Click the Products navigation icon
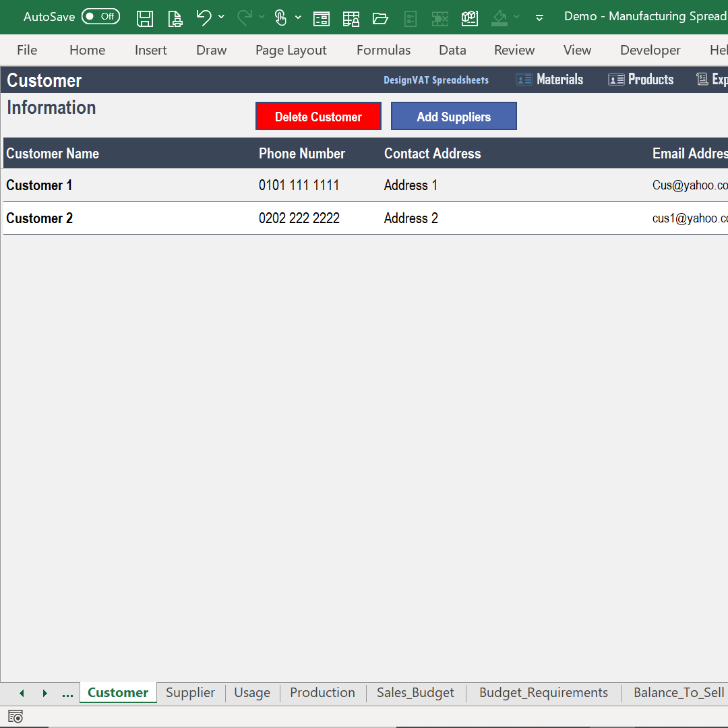This screenshot has height=728, width=728. click(615, 79)
